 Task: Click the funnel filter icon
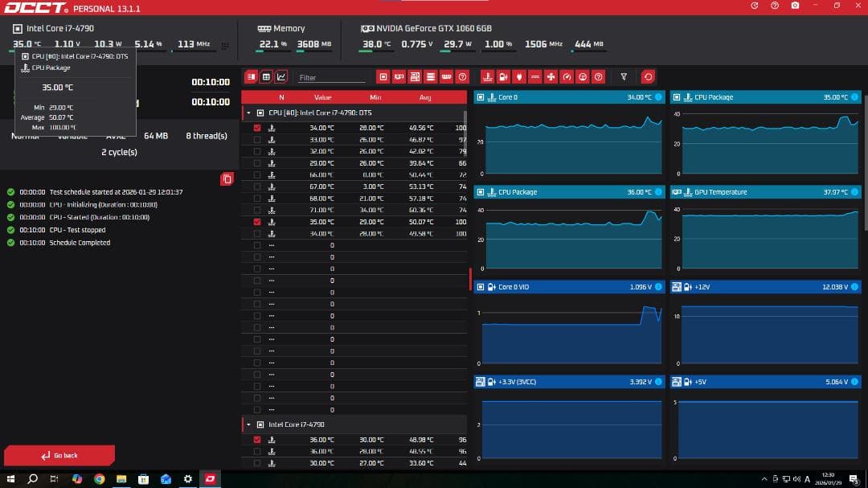click(x=624, y=77)
